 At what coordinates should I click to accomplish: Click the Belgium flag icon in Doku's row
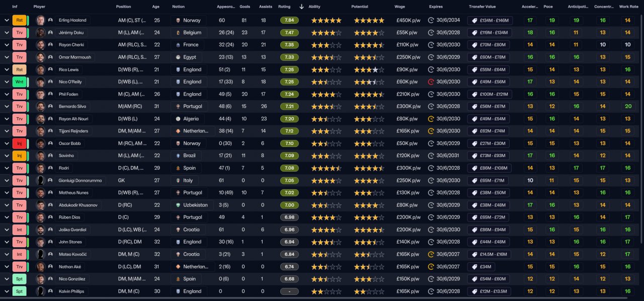click(x=177, y=33)
